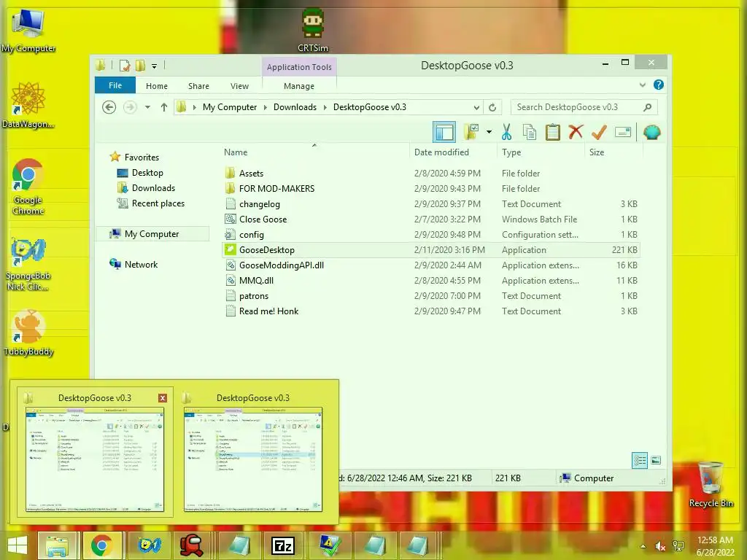Click the search magnifier icon

pyautogui.click(x=648, y=107)
